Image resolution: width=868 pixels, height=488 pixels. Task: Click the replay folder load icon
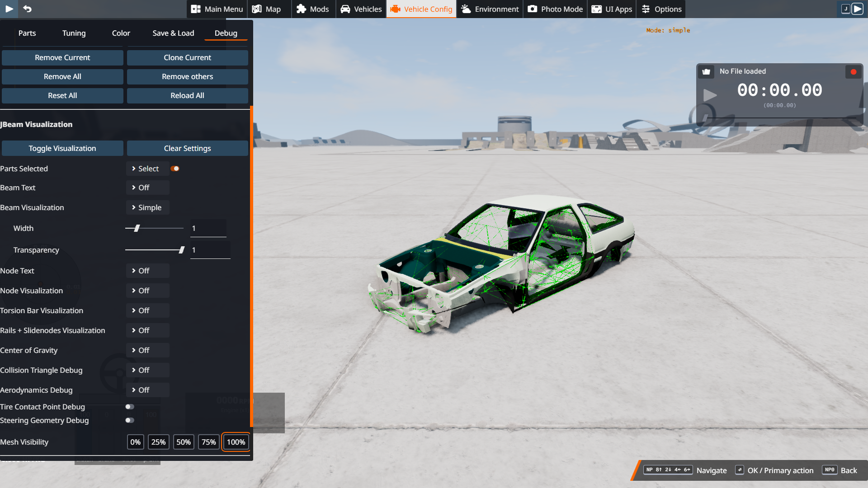[x=706, y=72]
